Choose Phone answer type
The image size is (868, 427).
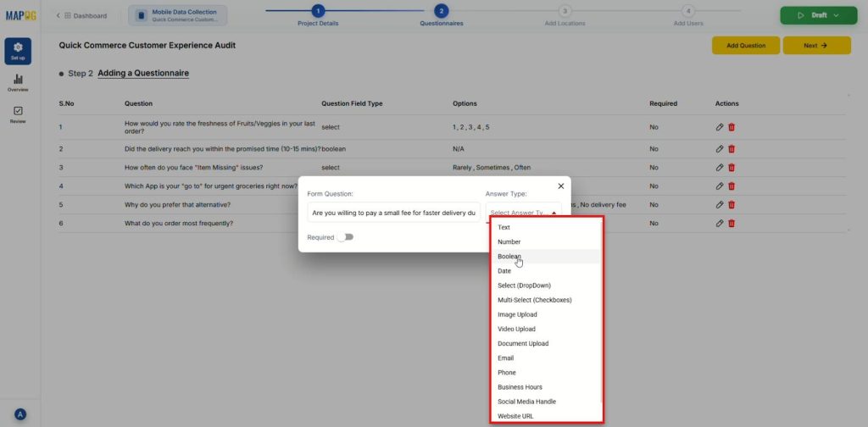pyautogui.click(x=545, y=373)
